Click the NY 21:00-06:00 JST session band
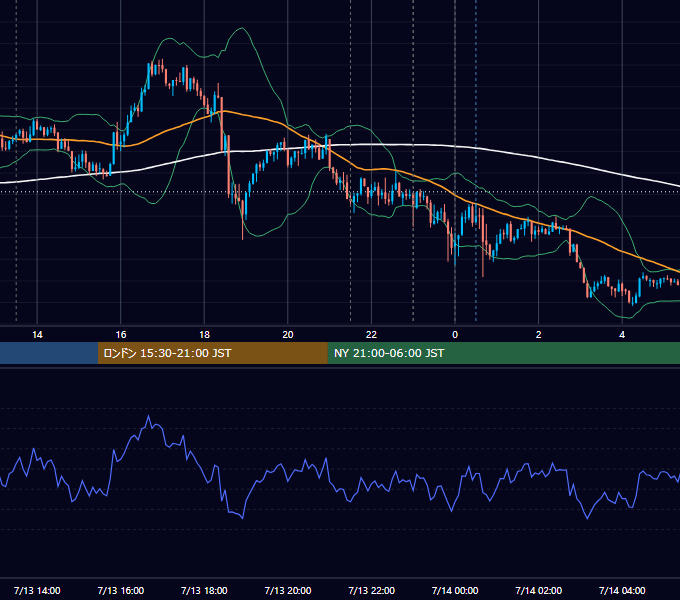This screenshot has width=680, height=600. pos(503,353)
